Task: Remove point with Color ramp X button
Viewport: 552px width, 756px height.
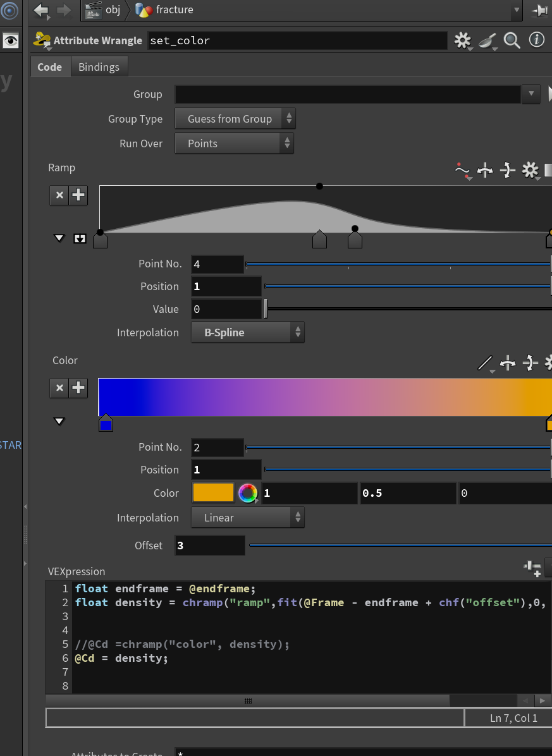Action: point(59,388)
